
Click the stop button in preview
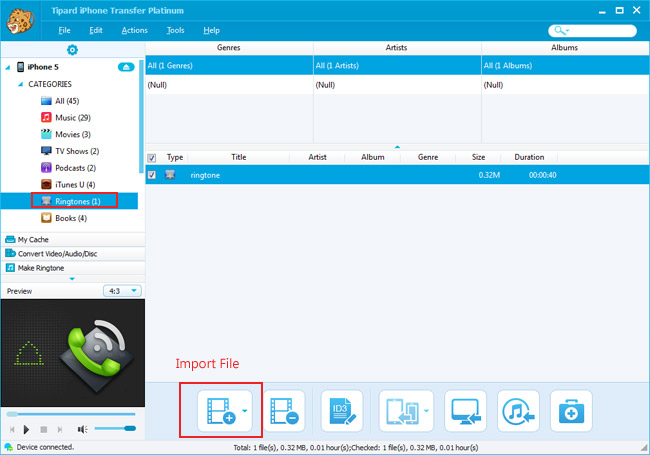pos(44,429)
